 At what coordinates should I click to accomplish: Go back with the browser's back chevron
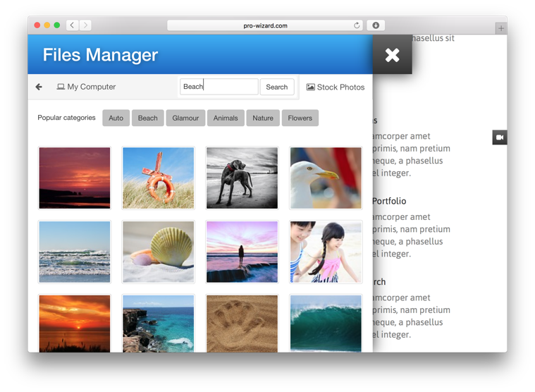pyautogui.click(x=72, y=25)
